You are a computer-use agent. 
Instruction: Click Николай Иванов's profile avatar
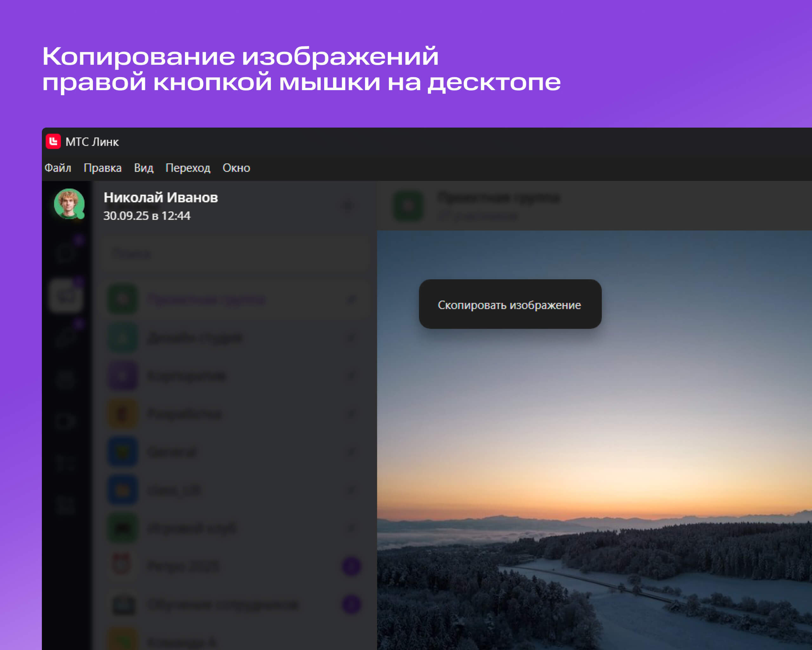pyautogui.click(x=69, y=204)
